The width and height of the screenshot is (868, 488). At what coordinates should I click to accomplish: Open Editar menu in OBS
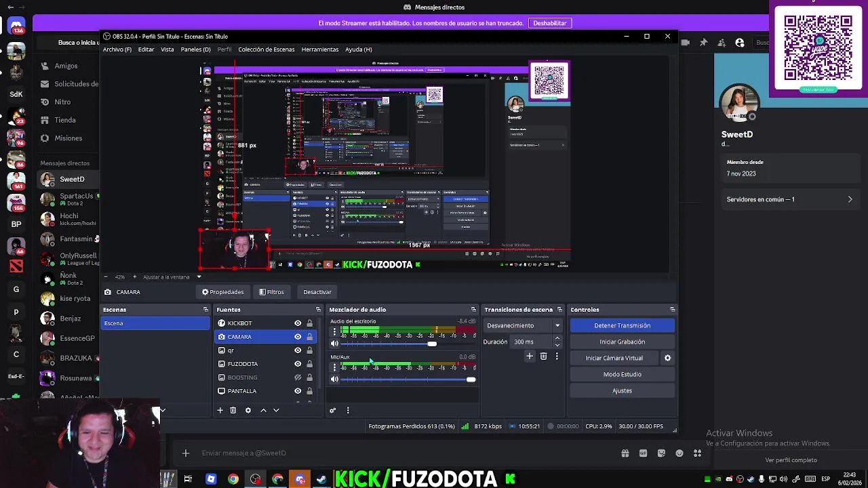[x=146, y=49]
